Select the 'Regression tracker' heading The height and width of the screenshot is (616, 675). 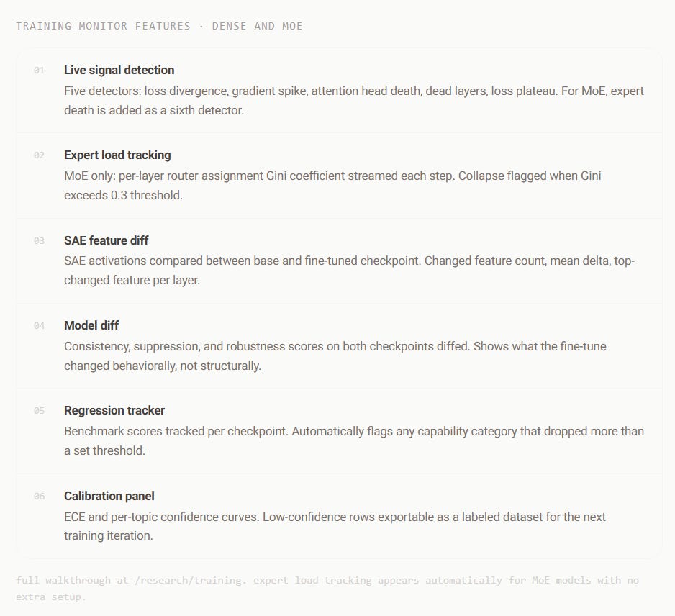[114, 411]
